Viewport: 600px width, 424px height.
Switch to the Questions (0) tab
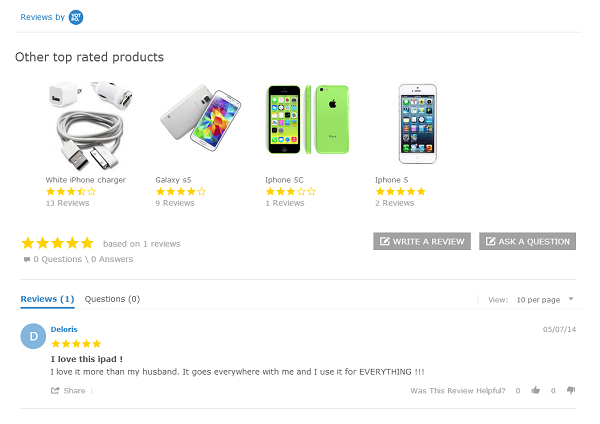tap(112, 299)
